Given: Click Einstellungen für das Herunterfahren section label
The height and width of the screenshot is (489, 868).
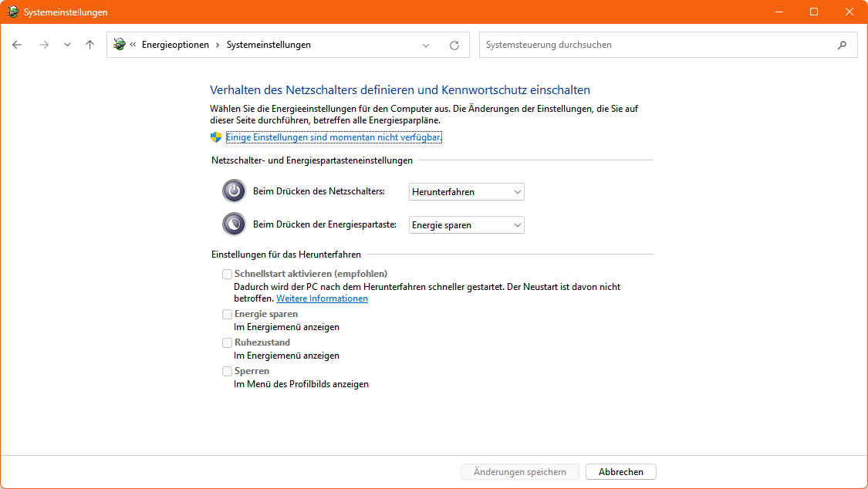Looking at the screenshot, I should pos(286,255).
